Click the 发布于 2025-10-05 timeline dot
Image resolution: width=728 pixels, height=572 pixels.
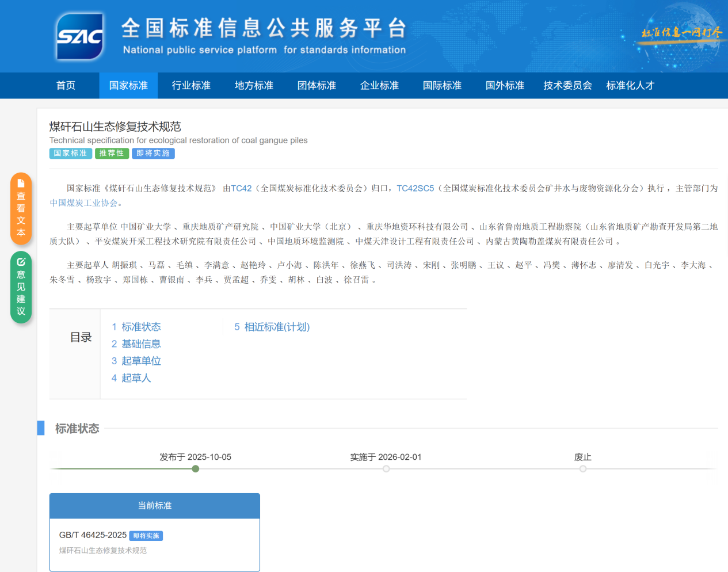tap(196, 469)
